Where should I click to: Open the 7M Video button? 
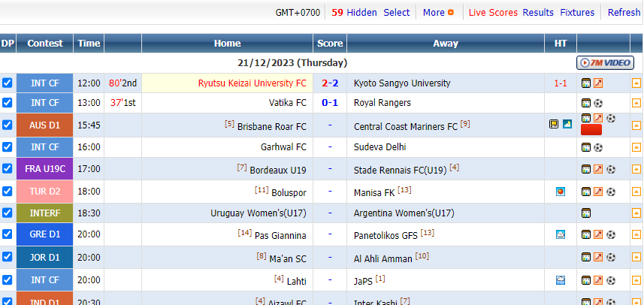point(605,63)
